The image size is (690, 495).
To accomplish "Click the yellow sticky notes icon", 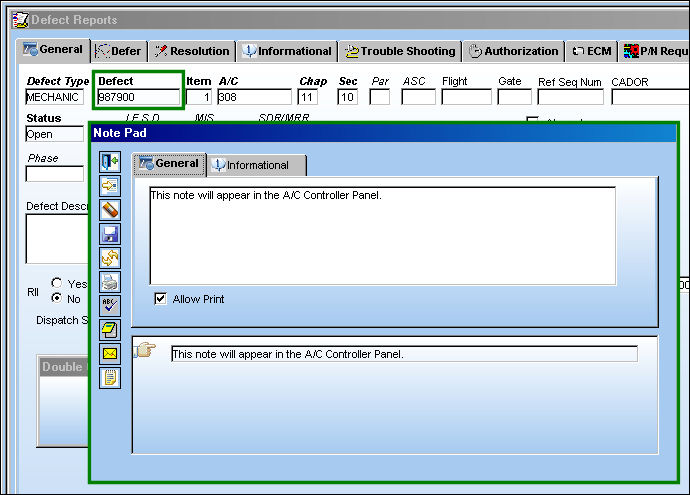I will [x=110, y=330].
